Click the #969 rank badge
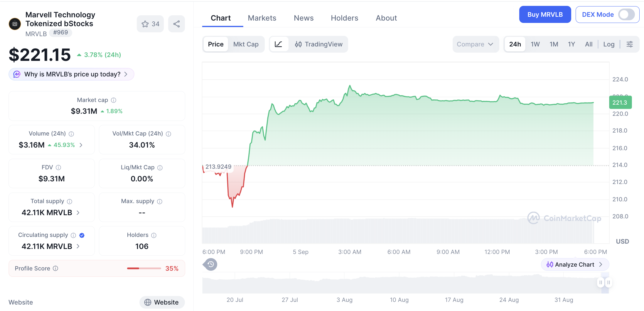The height and width of the screenshot is (311, 644). (60, 33)
